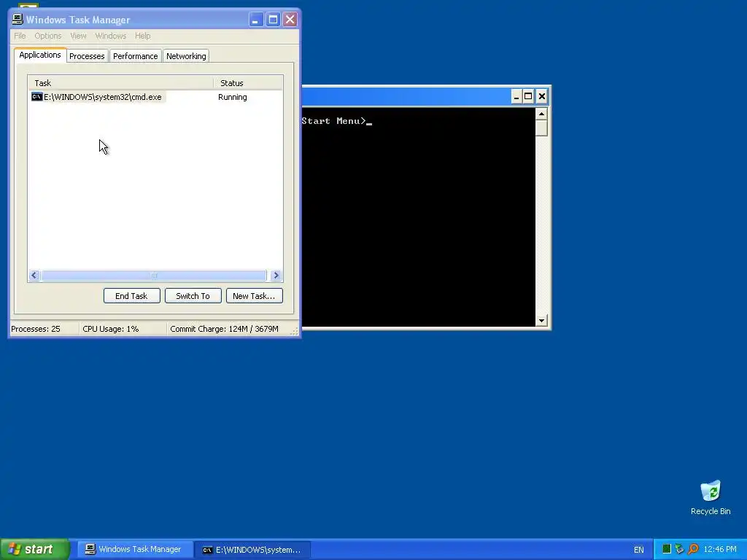Click the green CPU usage tray icon
This screenshot has width=747, height=560.
667,549
